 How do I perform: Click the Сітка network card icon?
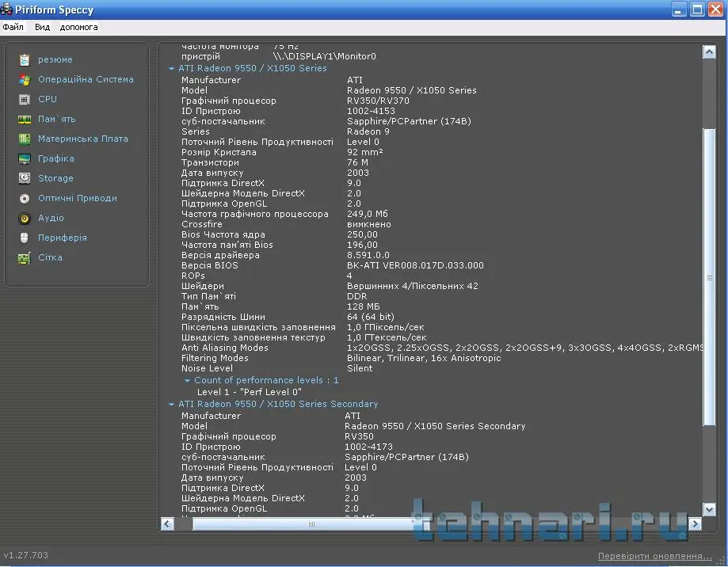pos(25,258)
